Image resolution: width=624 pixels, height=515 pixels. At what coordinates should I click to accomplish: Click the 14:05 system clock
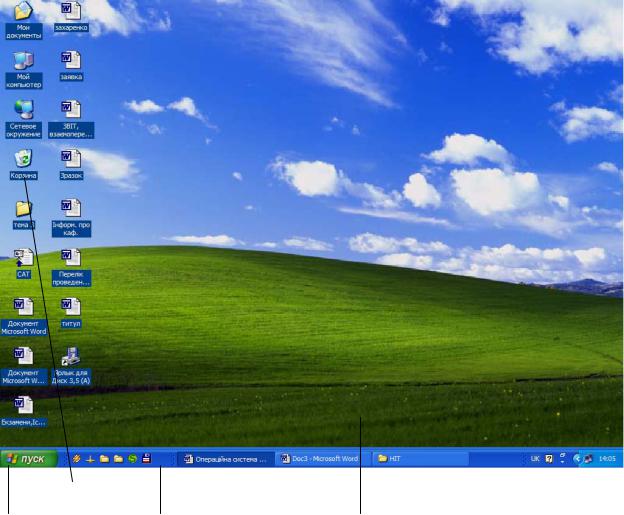(607, 459)
